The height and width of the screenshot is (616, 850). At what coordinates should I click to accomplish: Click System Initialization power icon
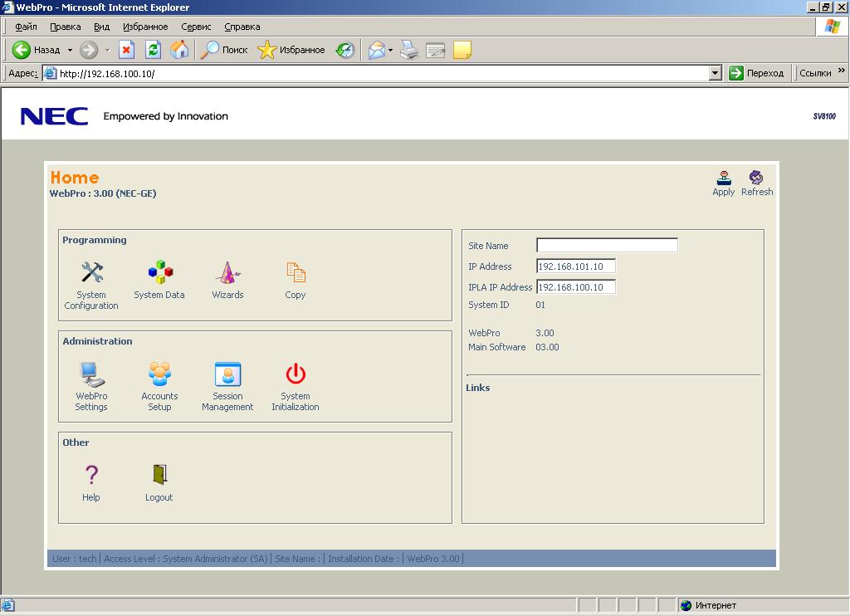point(296,374)
